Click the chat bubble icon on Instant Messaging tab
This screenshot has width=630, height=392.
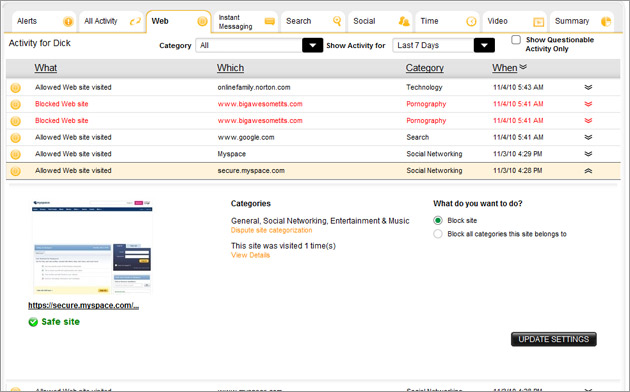pos(270,21)
